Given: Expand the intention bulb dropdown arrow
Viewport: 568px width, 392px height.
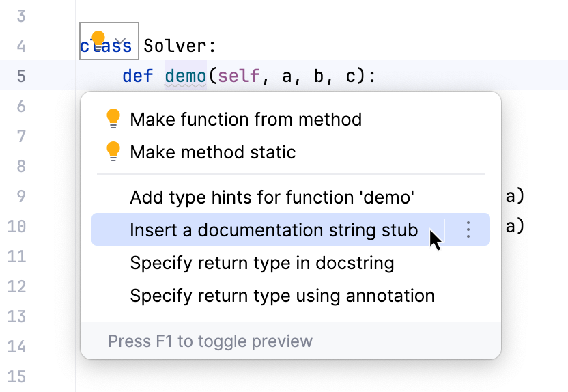Looking at the screenshot, I should tap(120, 42).
